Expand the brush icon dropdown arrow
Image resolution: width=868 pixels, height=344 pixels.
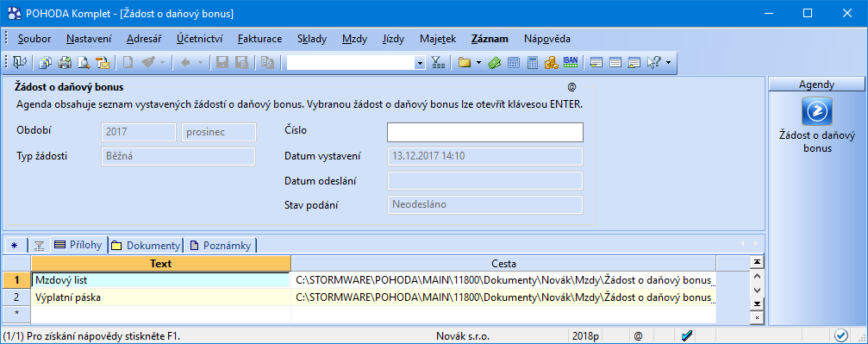[162, 63]
